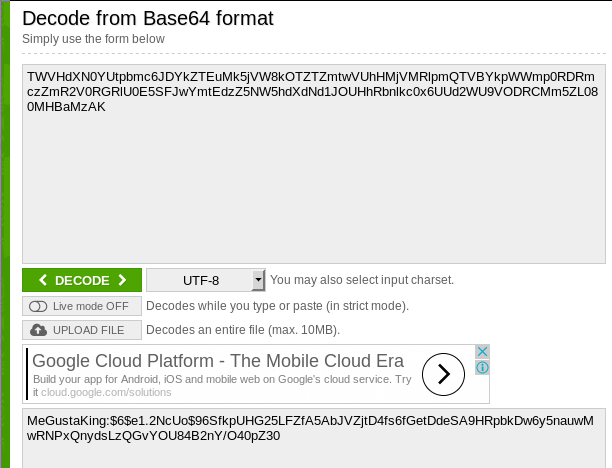612x468 pixels.
Task: Click the left chevron on DECODE button
Action: (x=43, y=280)
